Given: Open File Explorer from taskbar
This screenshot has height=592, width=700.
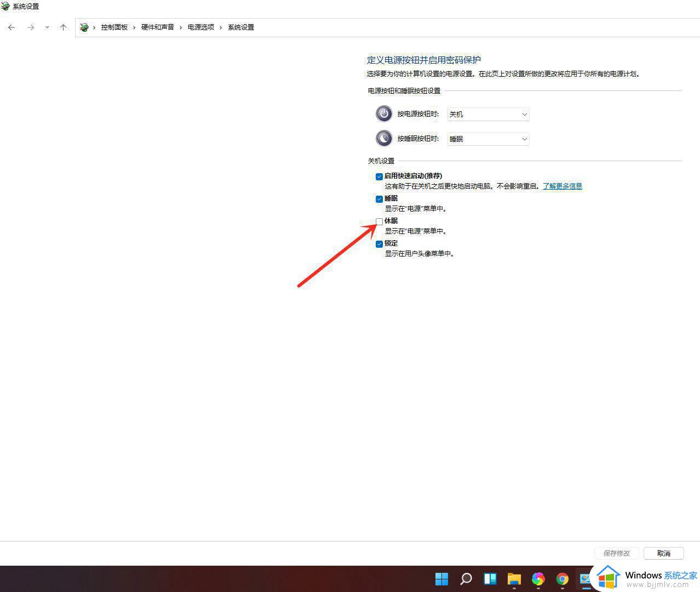Looking at the screenshot, I should click(x=514, y=579).
